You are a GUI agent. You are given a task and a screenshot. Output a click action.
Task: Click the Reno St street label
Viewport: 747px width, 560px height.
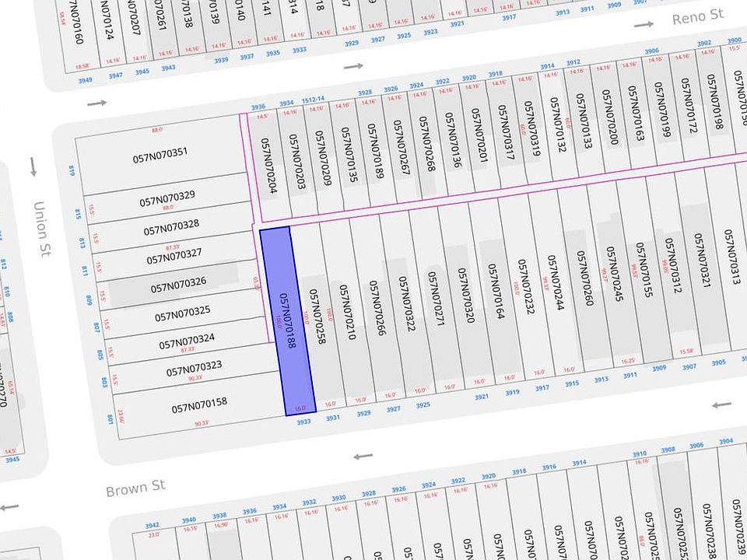click(698, 17)
